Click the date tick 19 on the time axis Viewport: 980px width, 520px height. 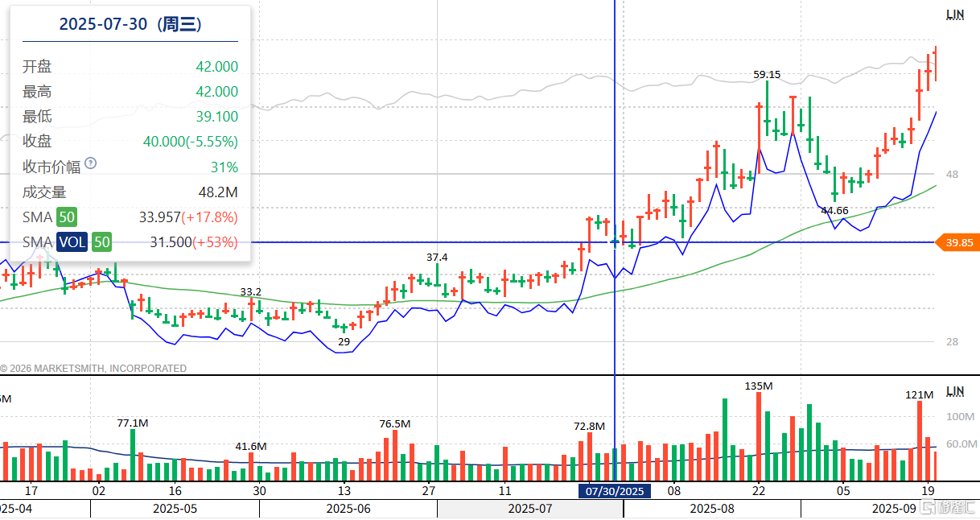(927, 491)
